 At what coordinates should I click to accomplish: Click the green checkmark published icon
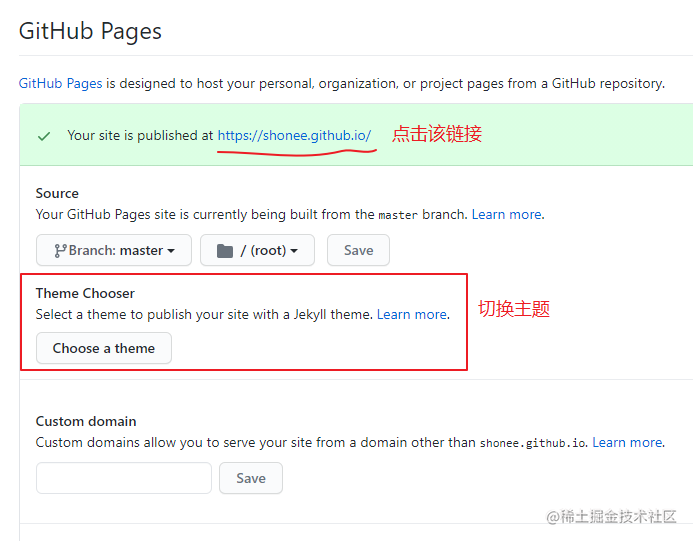pos(44,136)
